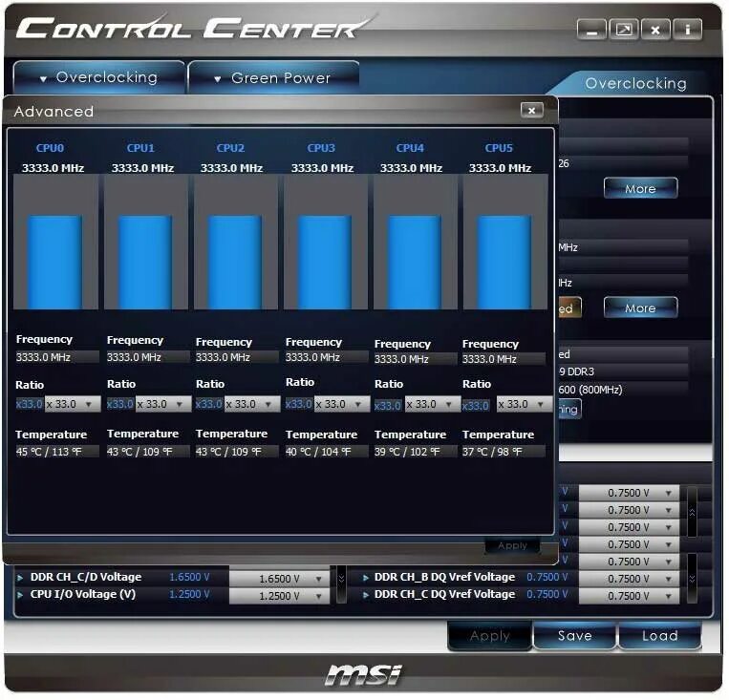The height and width of the screenshot is (700, 729).
Task: Click the MSI logo at the bottom
Action: click(364, 675)
